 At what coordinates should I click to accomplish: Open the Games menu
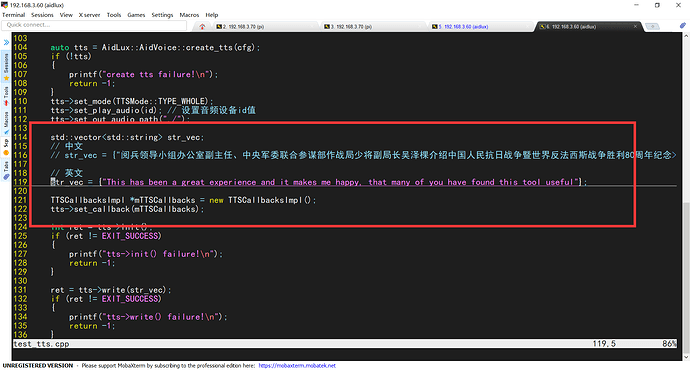tap(136, 15)
